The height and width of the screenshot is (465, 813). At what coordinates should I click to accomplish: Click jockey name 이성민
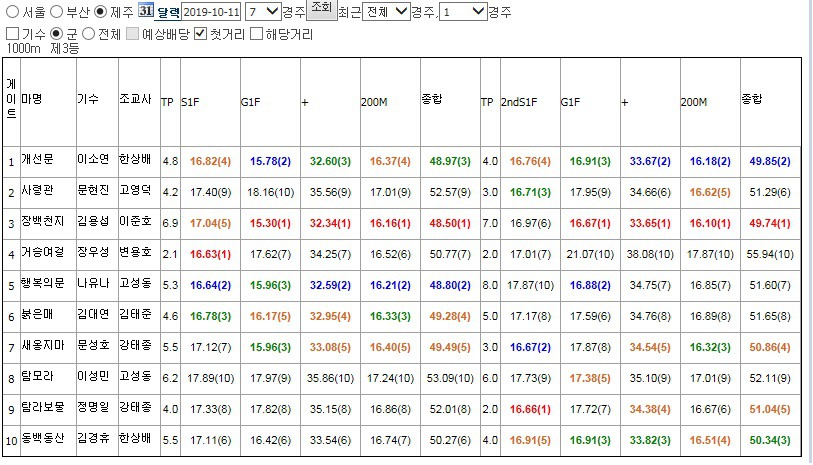coord(93,376)
